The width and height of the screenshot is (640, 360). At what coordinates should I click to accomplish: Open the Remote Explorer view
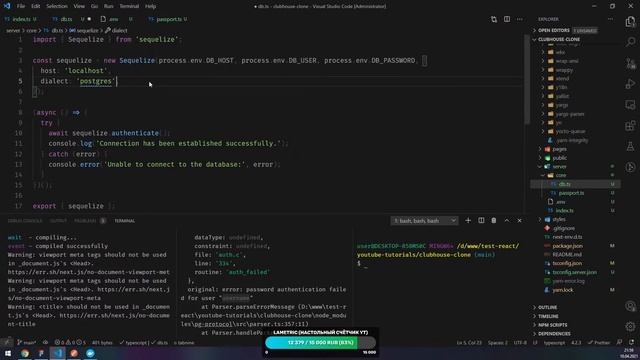point(630,105)
